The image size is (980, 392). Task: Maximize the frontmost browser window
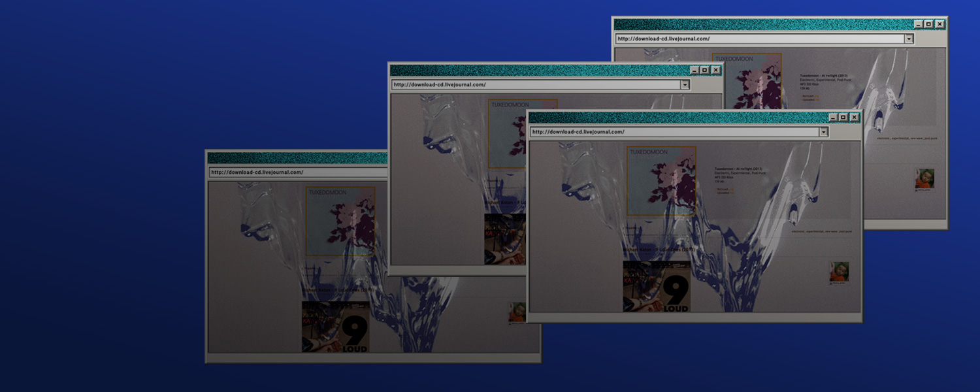(x=843, y=117)
